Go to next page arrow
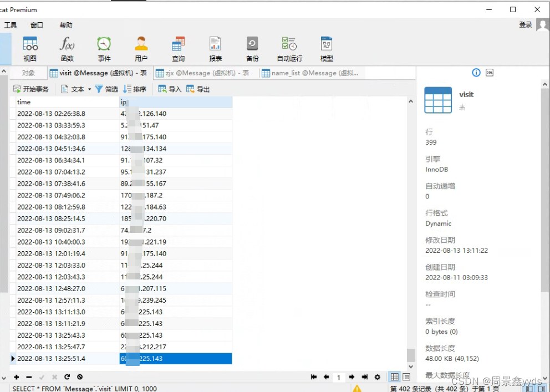Viewport: 550px width, 392px height. click(x=352, y=377)
